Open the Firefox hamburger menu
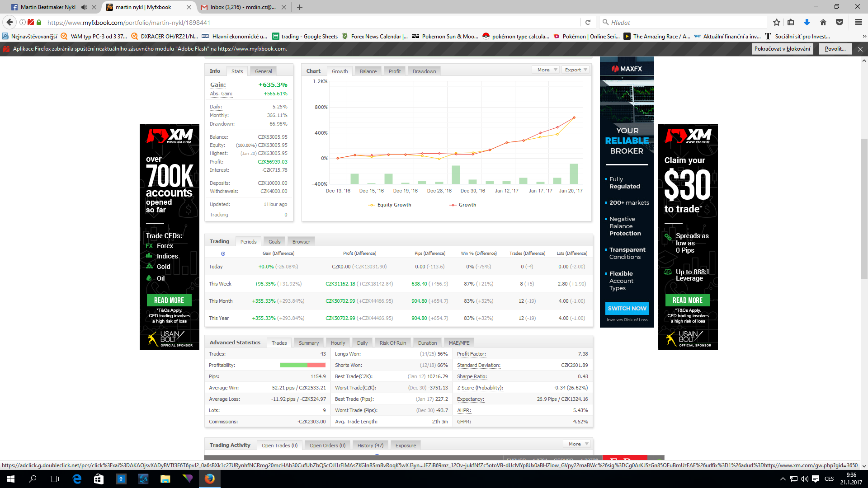Image resolution: width=868 pixels, height=488 pixels. click(859, 22)
